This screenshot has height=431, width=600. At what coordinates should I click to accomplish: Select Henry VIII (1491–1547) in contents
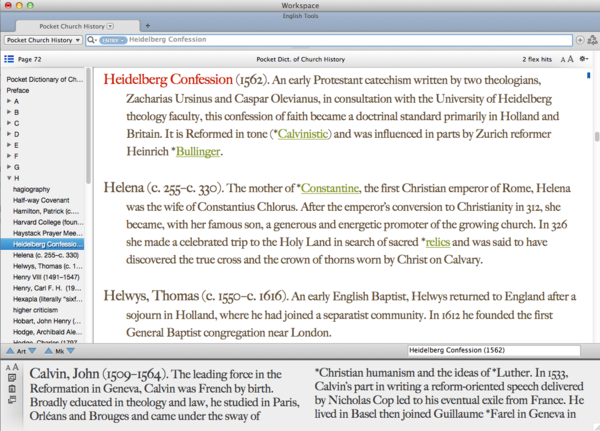click(x=46, y=277)
